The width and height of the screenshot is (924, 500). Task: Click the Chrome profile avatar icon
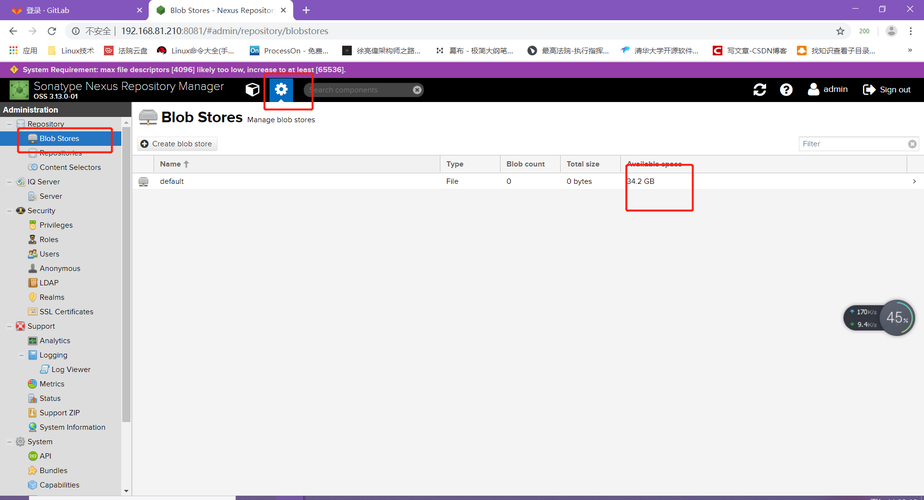[x=891, y=31]
